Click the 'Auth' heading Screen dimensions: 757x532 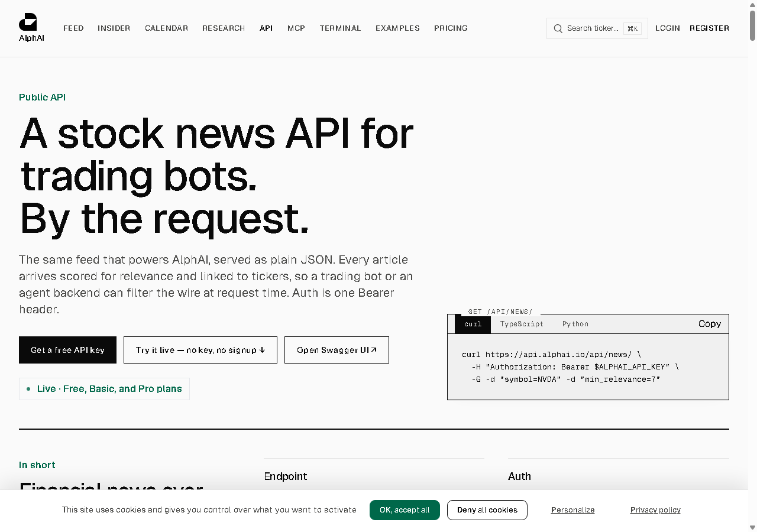tap(519, 476)
